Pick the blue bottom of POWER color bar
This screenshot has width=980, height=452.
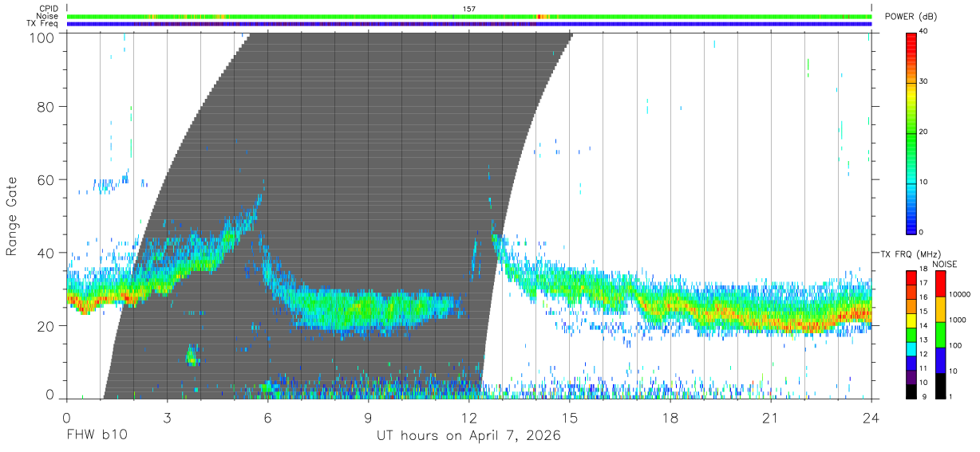(911, 226)
